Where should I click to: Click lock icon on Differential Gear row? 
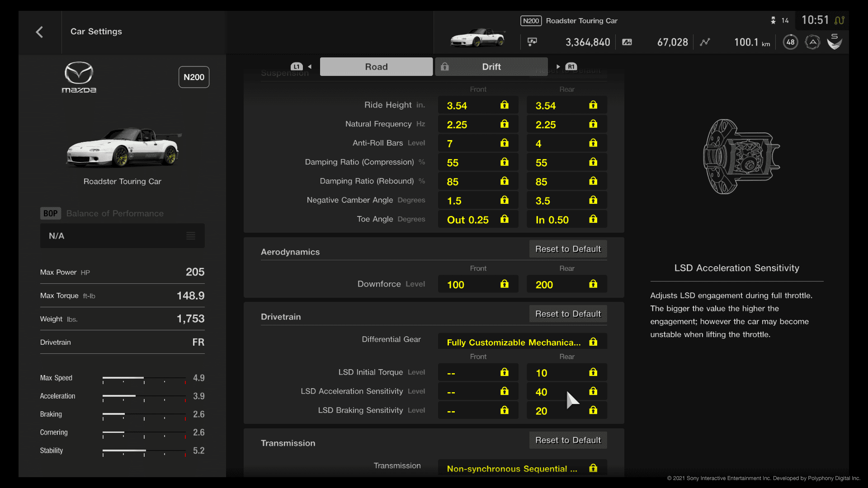pos(593,342)
